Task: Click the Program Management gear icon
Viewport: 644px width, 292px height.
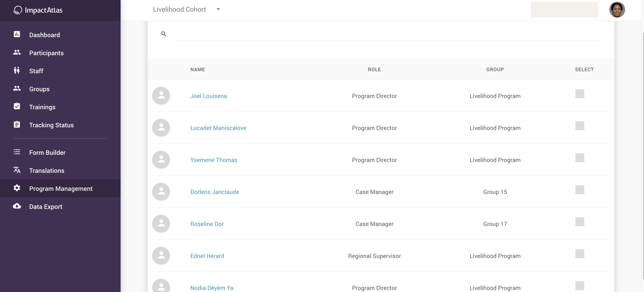Action: pyautogui.click(x=17, y=188)
